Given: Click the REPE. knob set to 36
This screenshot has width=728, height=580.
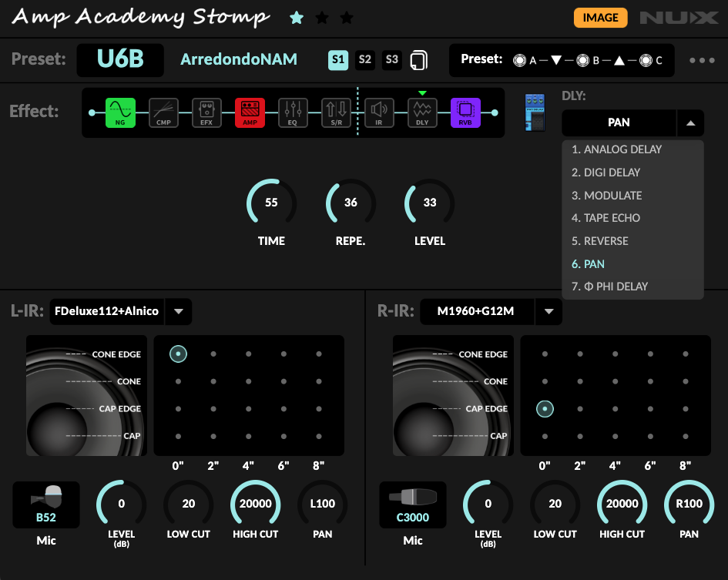Looking at the screenshot, I should click(x=351, y=203).
